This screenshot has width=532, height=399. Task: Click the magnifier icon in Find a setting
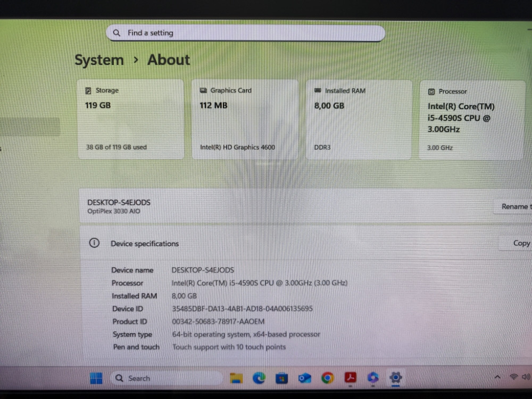[117, 33]
